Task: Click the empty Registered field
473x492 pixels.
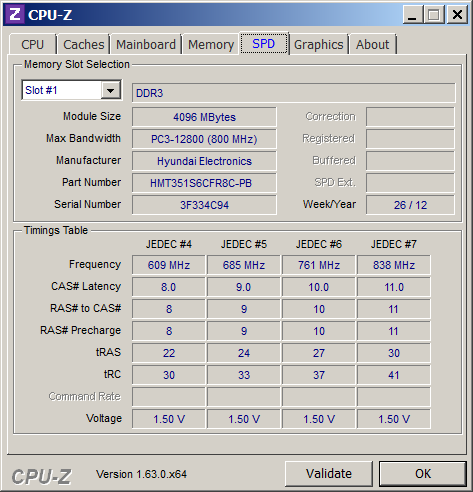Action: pos(410,139)
